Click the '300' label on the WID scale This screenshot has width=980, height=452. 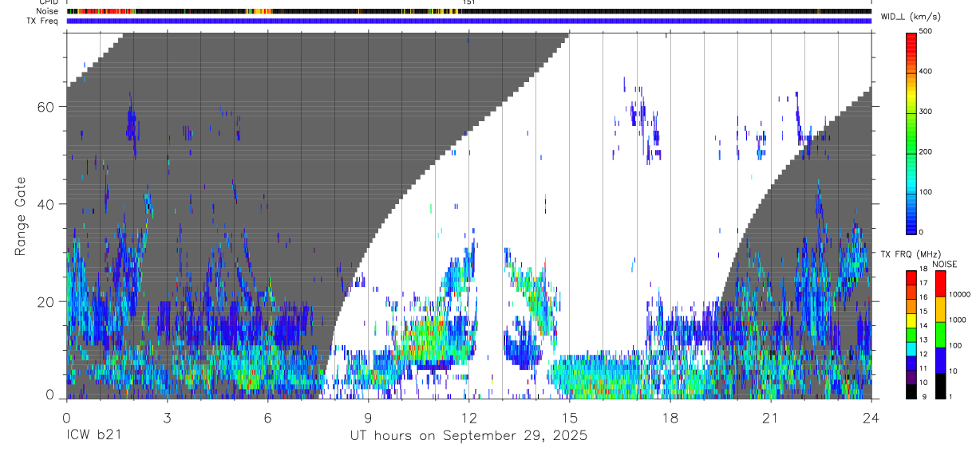[x=926, y=112]
